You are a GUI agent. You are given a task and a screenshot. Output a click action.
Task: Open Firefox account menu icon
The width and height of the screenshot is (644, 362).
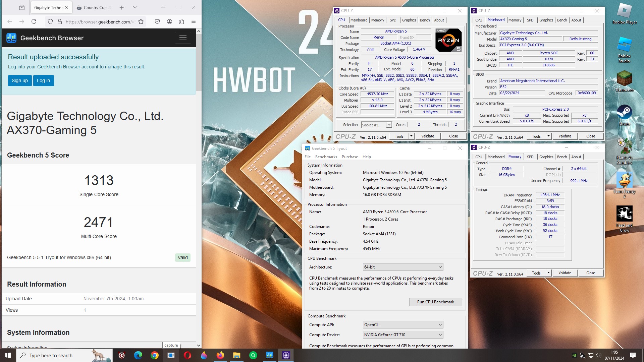[x=169, y=21]
